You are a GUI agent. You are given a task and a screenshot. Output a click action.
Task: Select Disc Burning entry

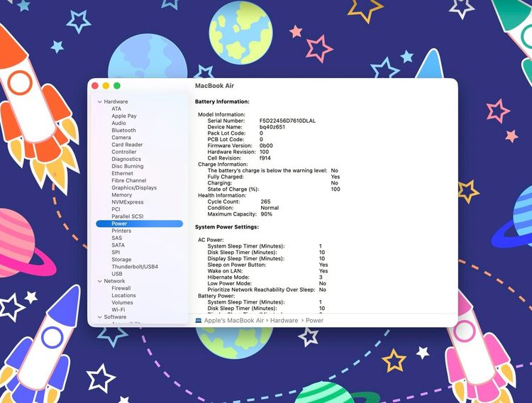click(128, 166)
